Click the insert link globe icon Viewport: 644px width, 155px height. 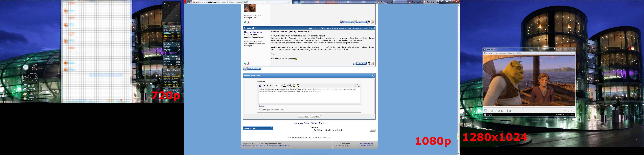pos(291,86)
